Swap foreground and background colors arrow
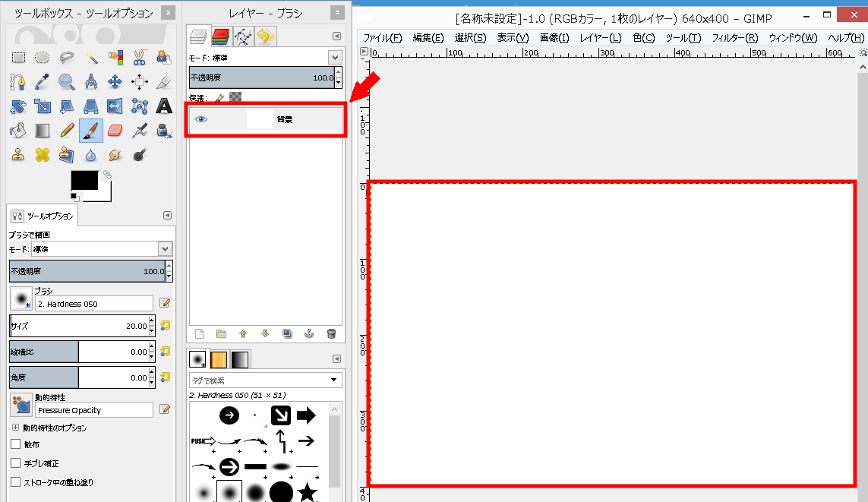This screenshot has width=868, height=502. point(107,175)
